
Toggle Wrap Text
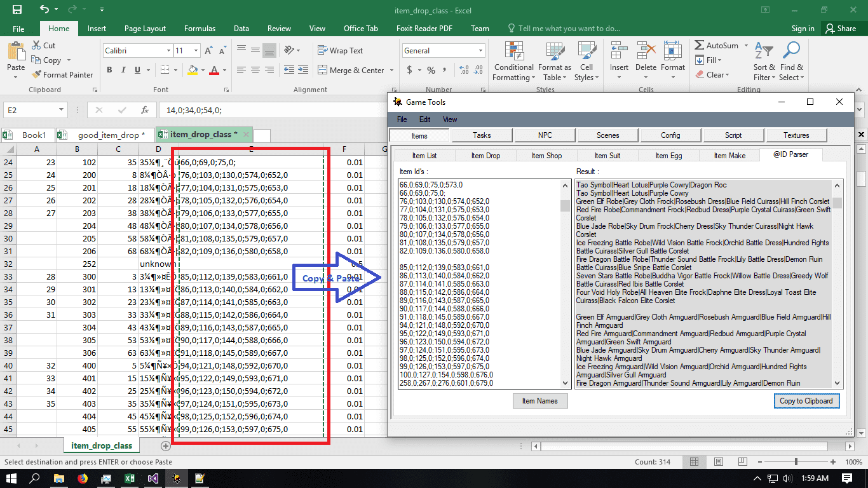pos(340,51)
